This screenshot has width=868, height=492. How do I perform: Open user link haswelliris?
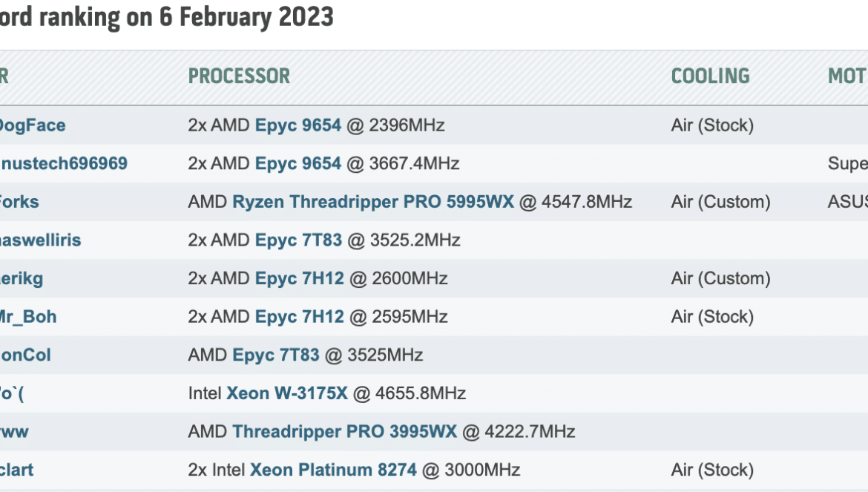tap(40, 240)
